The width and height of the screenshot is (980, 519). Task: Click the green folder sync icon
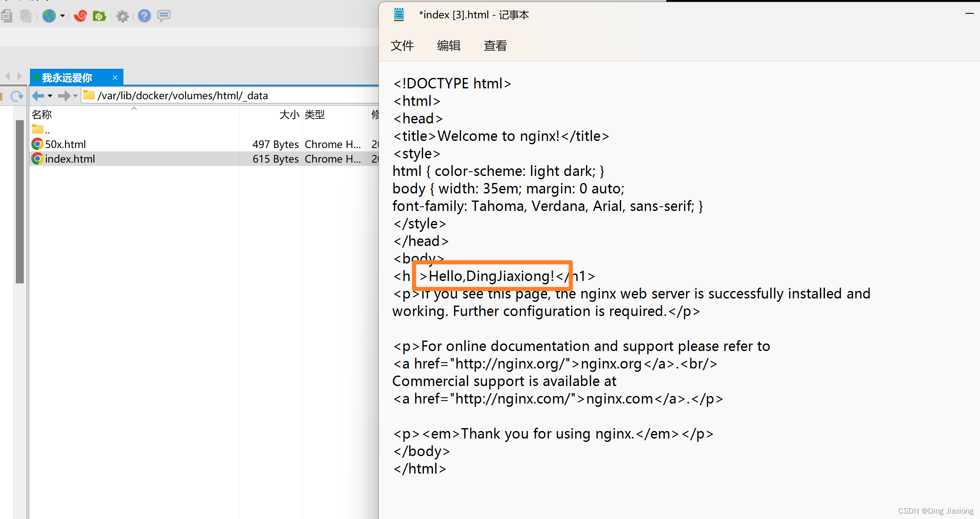point(99,16)
